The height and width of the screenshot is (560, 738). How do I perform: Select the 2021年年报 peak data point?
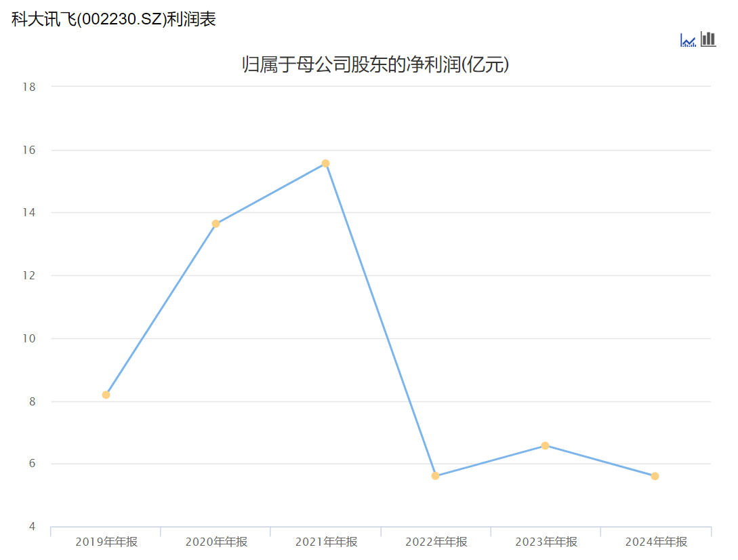[x=325, y=163]
